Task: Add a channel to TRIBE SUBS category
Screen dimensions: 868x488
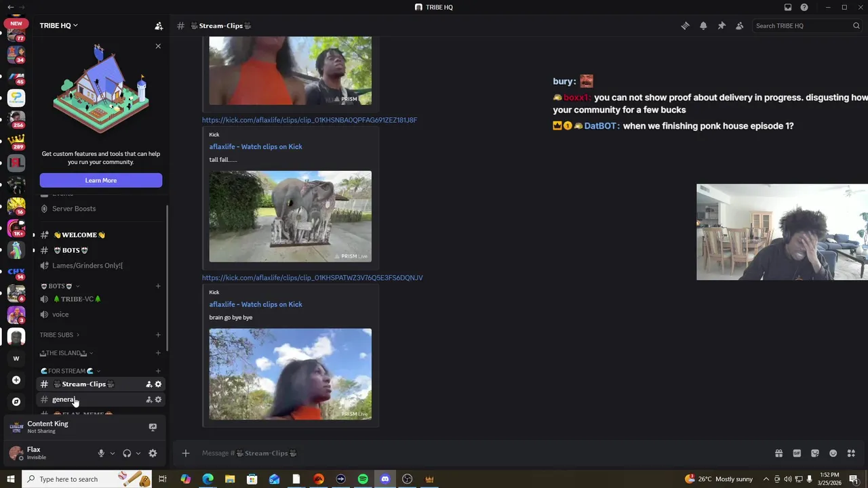Action: pyautogui.click(x=158, y=335)
